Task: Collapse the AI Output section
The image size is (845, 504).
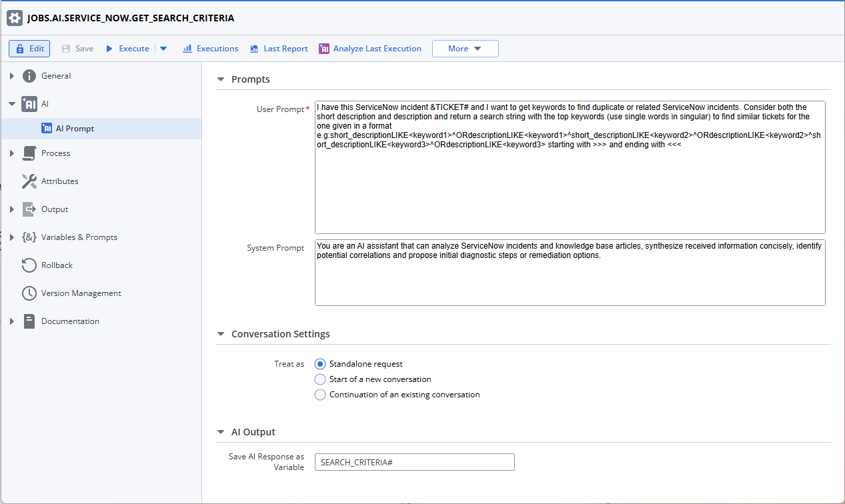Action: (221, 432)
